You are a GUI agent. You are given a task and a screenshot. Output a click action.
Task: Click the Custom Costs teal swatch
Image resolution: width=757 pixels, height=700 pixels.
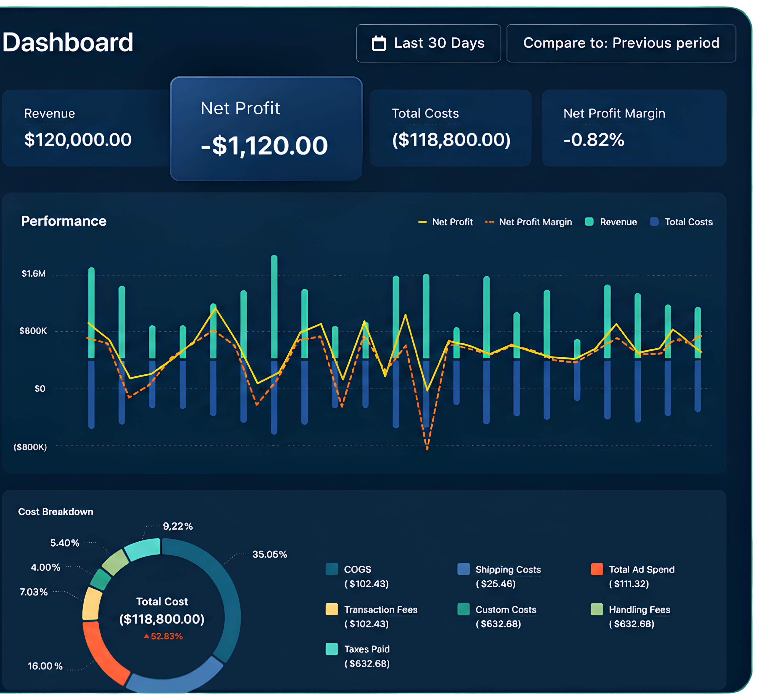click(x=463, y=609)
